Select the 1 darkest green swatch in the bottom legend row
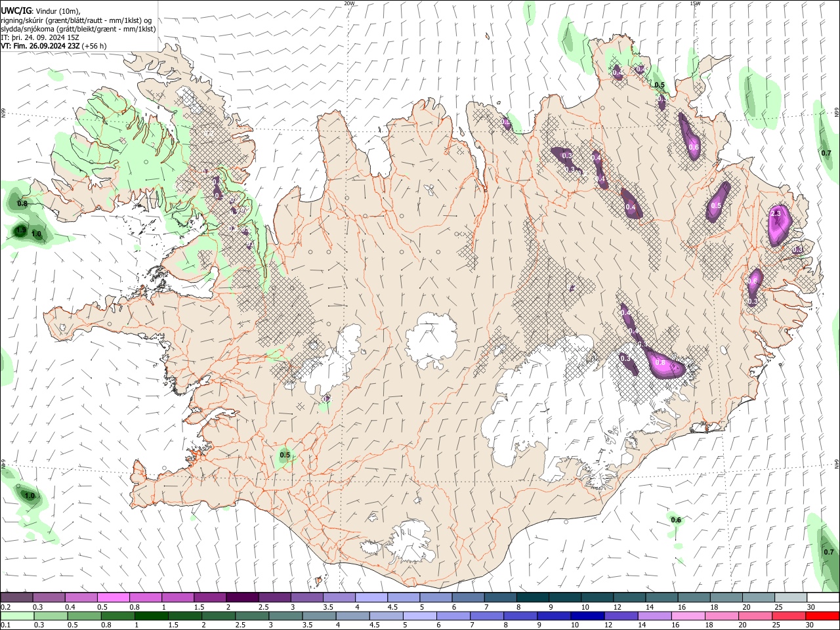Image resolution: width=840 pixels, height=630 pixels. 151,616
